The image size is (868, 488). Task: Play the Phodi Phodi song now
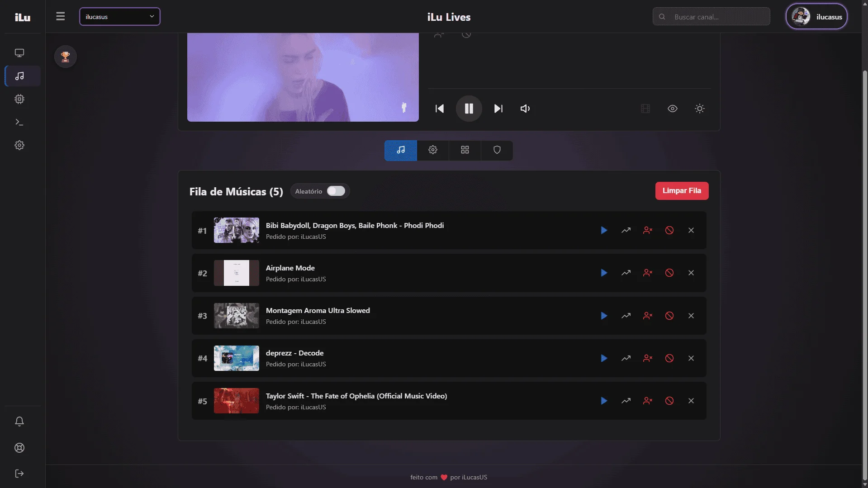click(x=604, y=230)
